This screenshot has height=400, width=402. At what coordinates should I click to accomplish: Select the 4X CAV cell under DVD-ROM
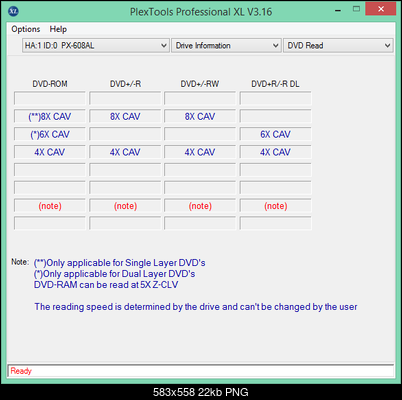(x=50, y=152)
